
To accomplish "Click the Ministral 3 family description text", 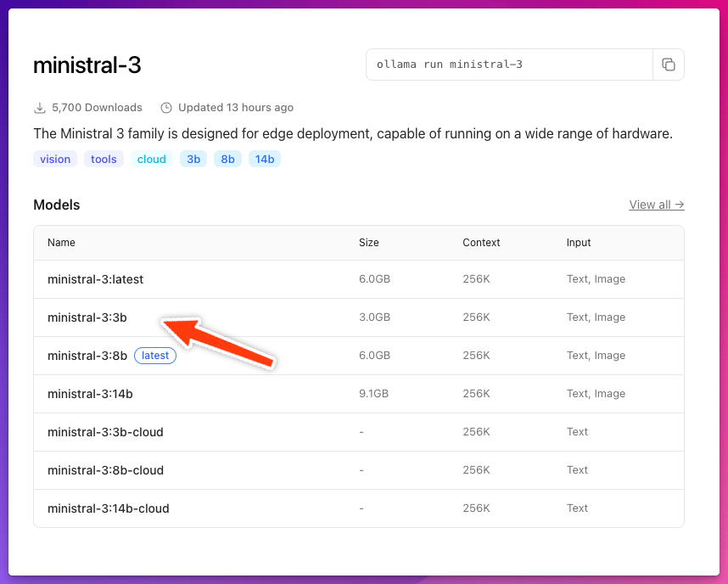I will pos(353,134).
